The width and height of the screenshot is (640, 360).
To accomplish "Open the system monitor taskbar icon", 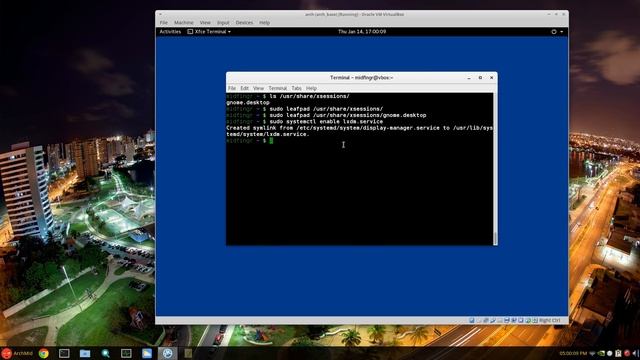I will tap(126, 353).
